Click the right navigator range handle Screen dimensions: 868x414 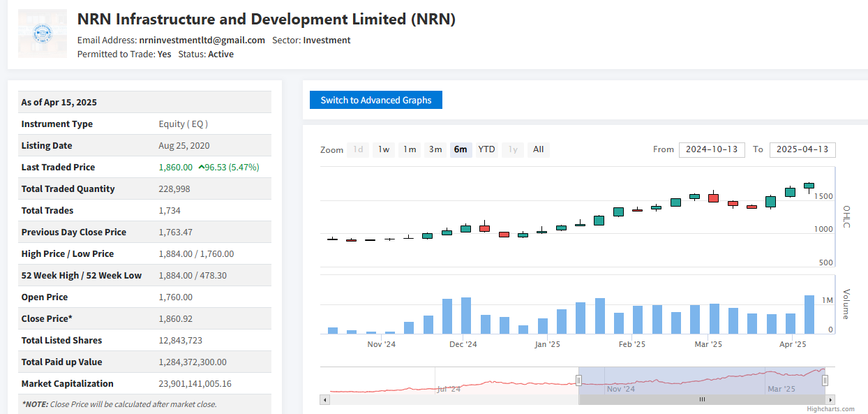click(x=825, y=380)
